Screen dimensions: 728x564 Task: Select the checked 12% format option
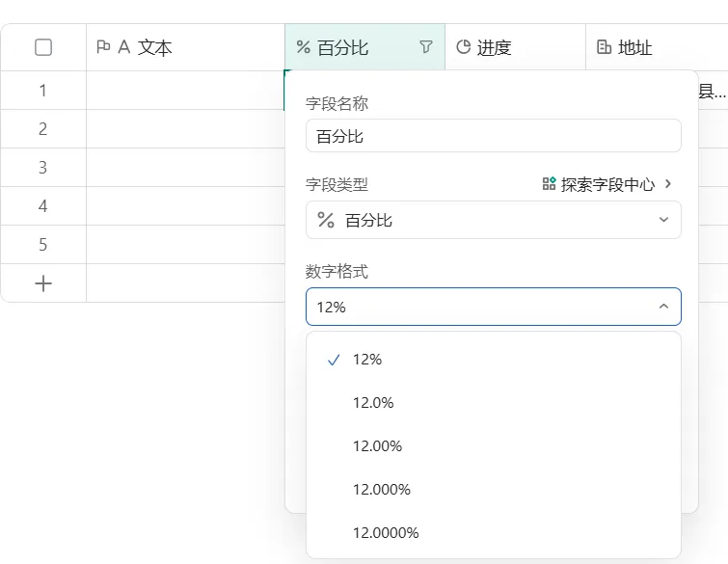494,360
